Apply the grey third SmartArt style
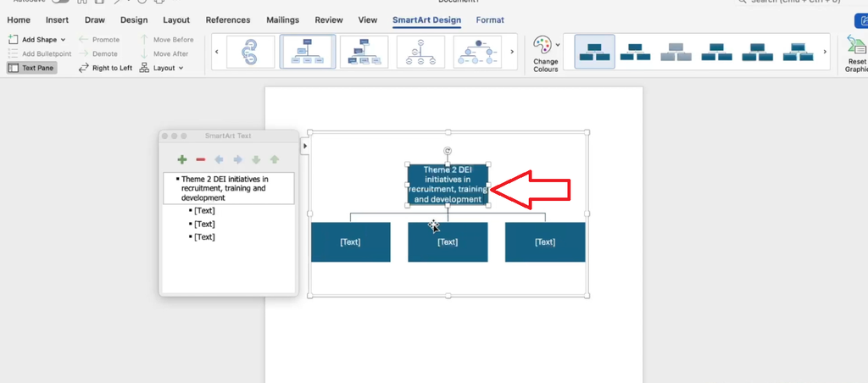Viewport: 868px width, 383px height. [676, 52]
